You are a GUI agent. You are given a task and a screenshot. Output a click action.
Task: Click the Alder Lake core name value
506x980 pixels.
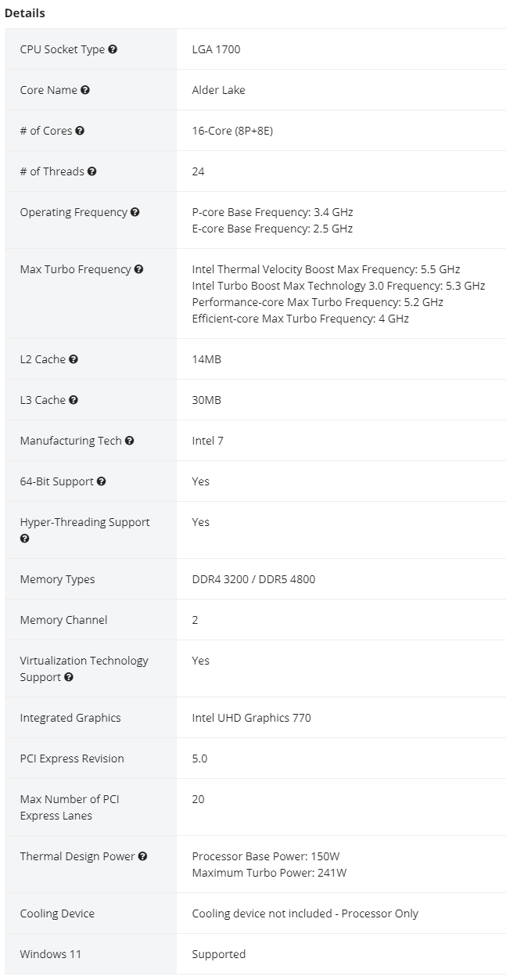[x=218, y=90]
